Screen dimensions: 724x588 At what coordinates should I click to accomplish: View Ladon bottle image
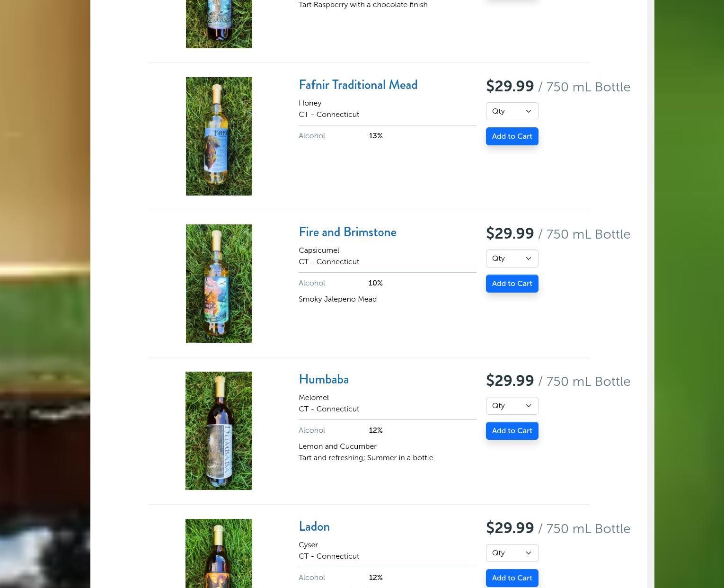coord(219,553)
